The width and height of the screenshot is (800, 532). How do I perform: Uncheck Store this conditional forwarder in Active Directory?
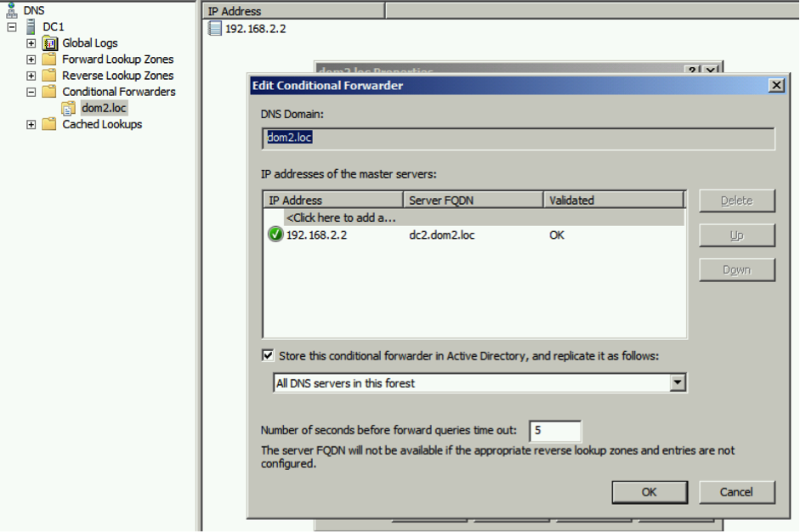click(269, 356)
